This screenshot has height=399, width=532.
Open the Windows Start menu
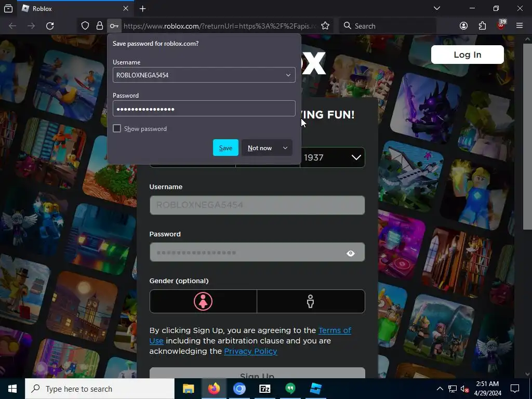pos(12,389)
